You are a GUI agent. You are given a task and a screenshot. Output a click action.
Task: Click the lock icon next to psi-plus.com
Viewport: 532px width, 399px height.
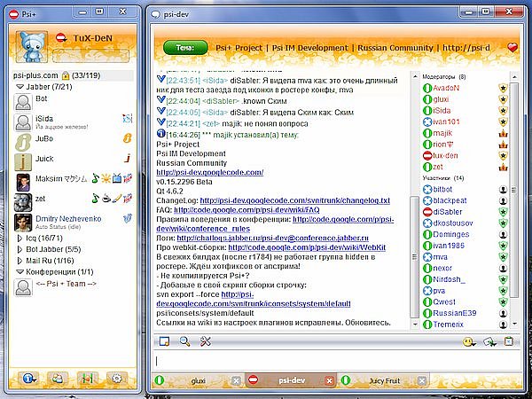[x=65, y=75]
